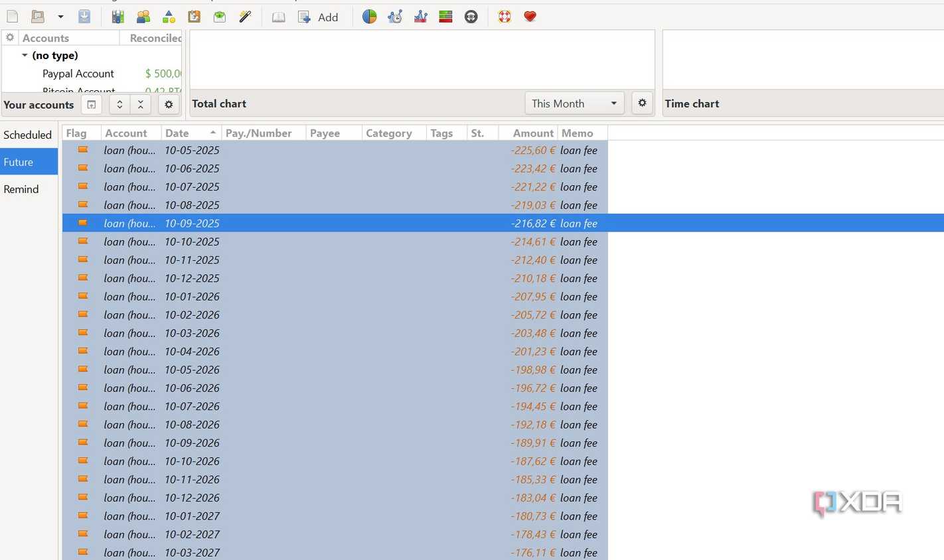Click the Add transaction button
Image resolution: width=944 pixels, height=560 pixels.
coord(318,17)
